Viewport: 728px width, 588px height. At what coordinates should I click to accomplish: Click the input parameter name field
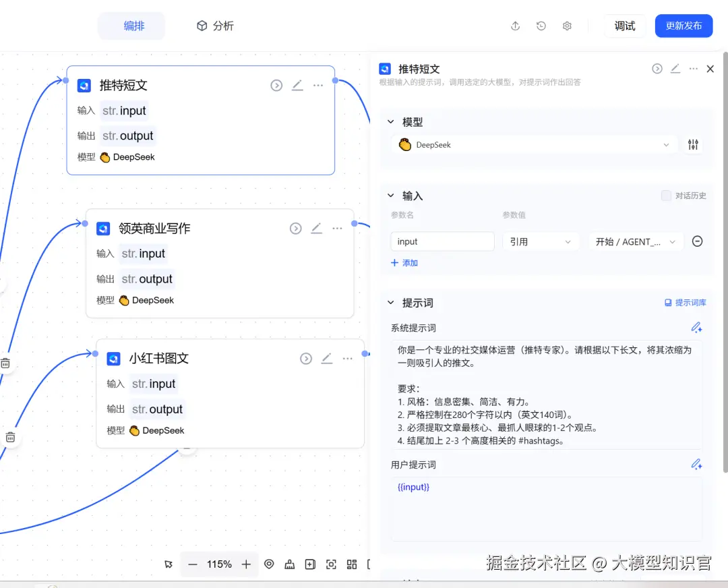(442, 241)
